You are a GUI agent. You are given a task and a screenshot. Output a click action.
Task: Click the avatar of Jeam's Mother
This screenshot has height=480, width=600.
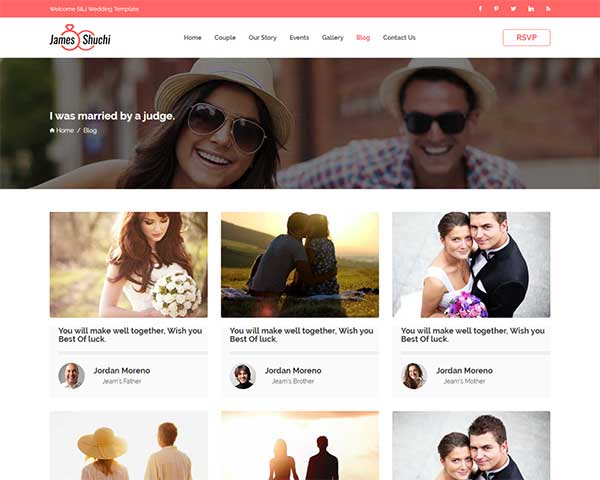(414, 376)
